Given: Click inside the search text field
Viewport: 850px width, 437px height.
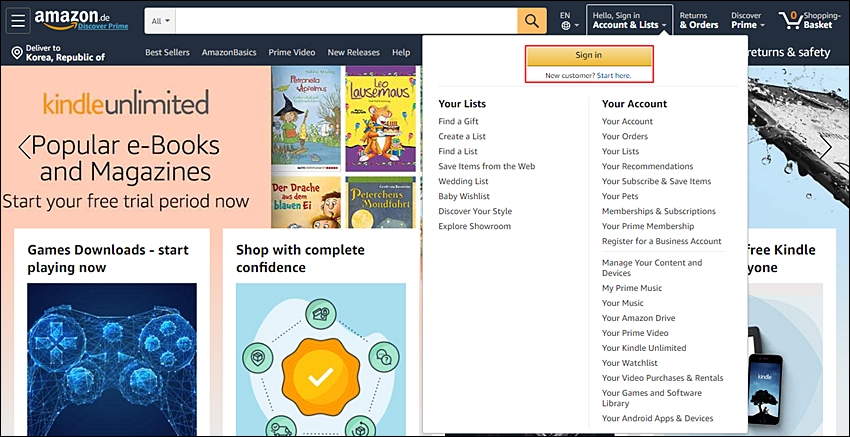Looking at the screenshot, I should point(346,21).
